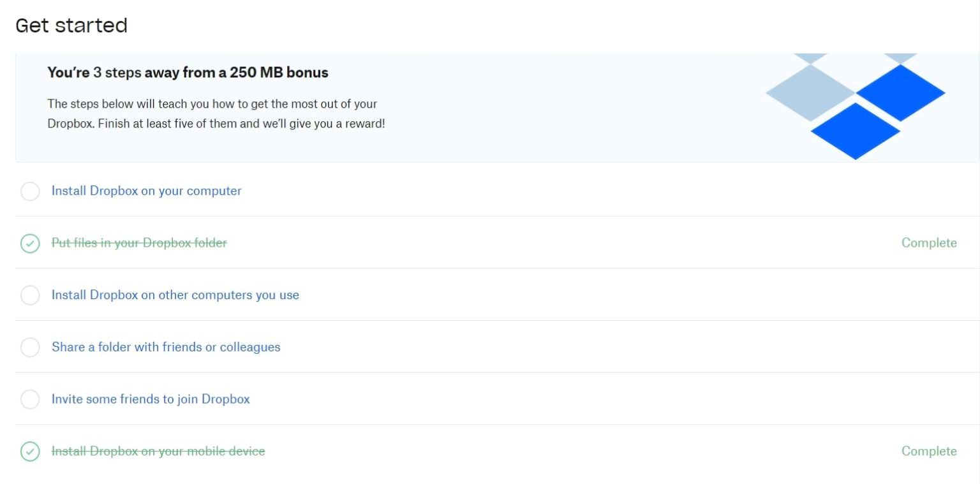Open 'Install Dropbox on your computer' step

pos(146,191)
